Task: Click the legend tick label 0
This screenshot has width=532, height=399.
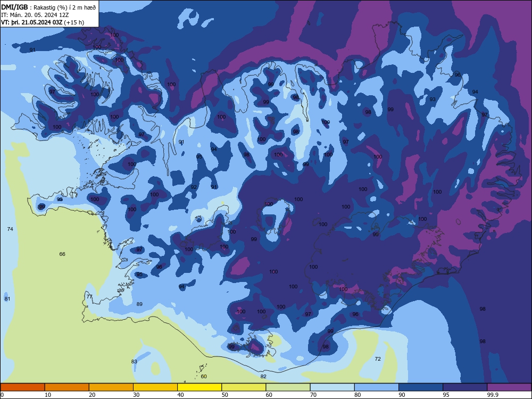Action: [x=2, y=395]
